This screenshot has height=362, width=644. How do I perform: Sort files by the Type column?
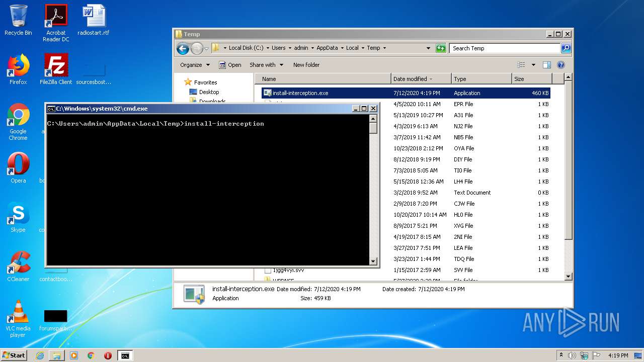tap(481, 79)
